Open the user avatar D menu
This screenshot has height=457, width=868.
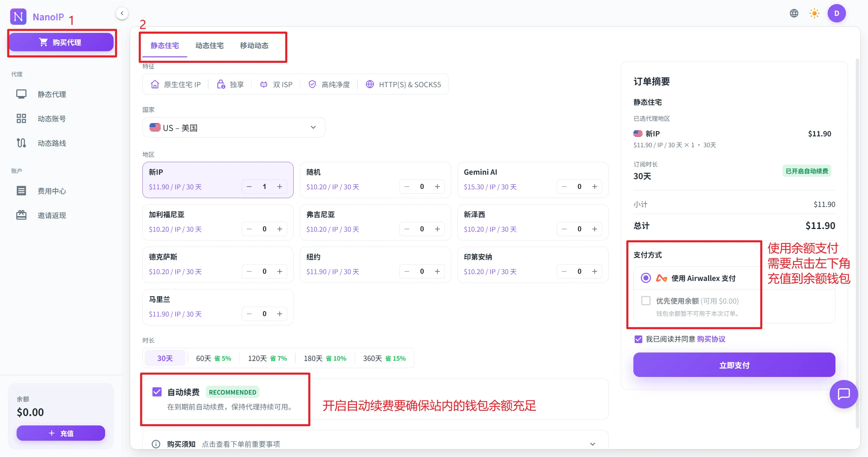point(836,13)
